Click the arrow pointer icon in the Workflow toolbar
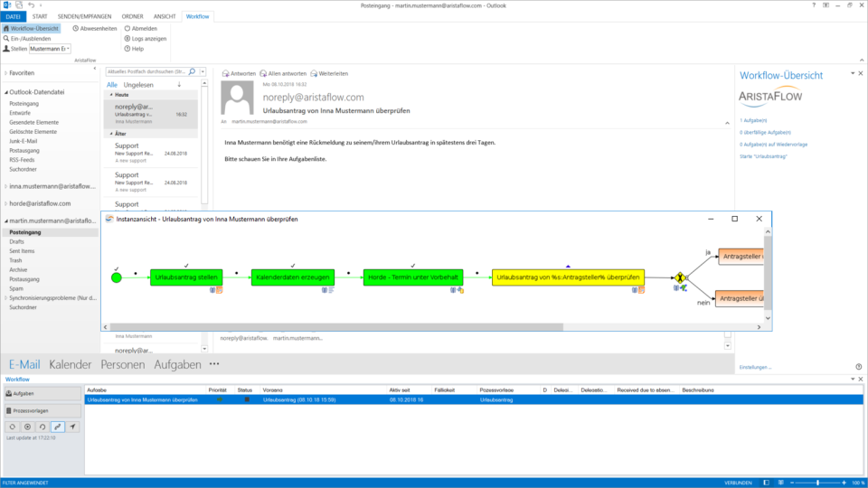The image size is (868, 488). 72,427
